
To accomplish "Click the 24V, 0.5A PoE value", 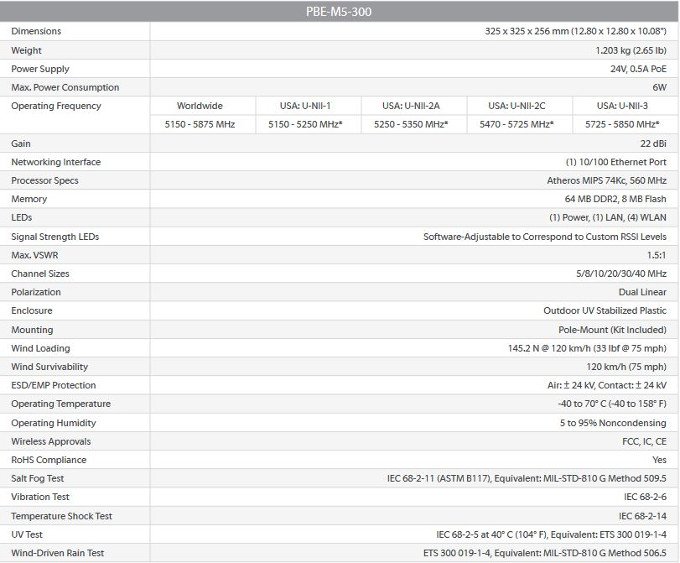I will pyautogui.click(x=638, y=69).
